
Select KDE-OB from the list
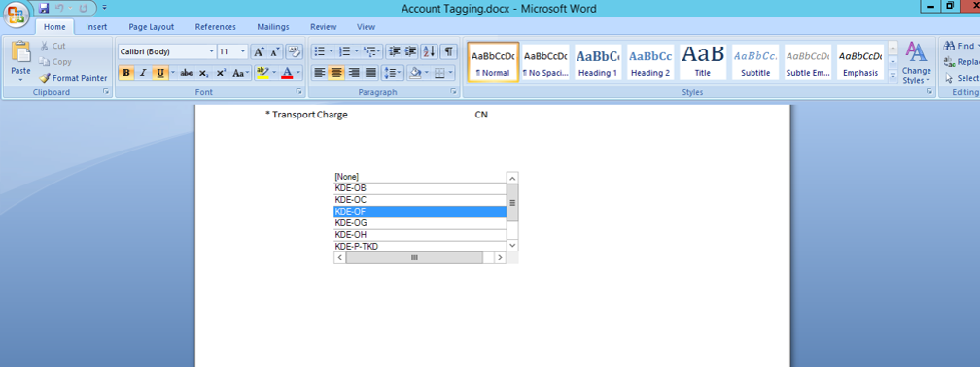pyautogui.click(x=420, y=188)
